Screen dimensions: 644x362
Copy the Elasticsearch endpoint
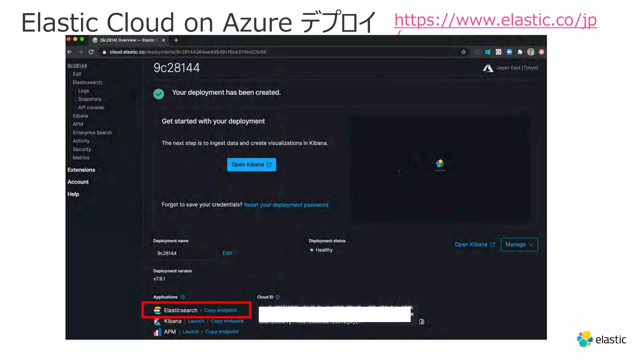tap(220, 310)
